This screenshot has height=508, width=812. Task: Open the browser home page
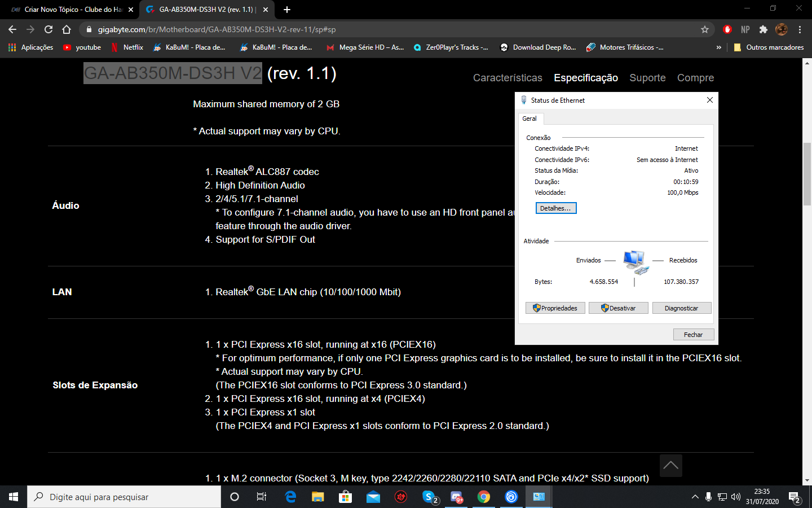tap(67, 29)
